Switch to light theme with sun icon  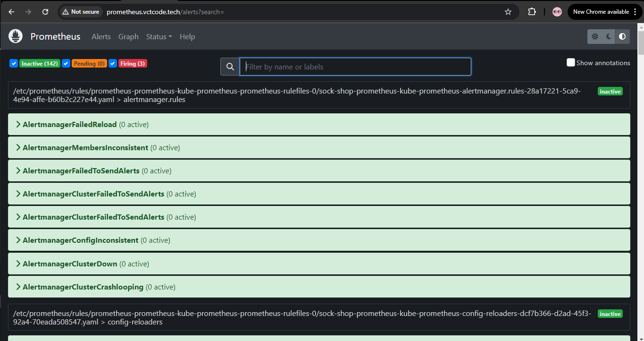click(595, 36)
